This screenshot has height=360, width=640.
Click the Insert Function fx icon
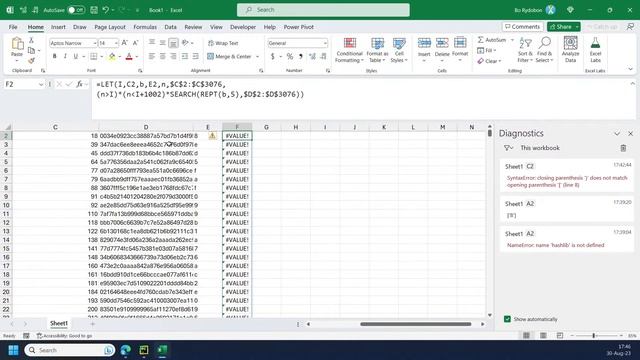79,84
